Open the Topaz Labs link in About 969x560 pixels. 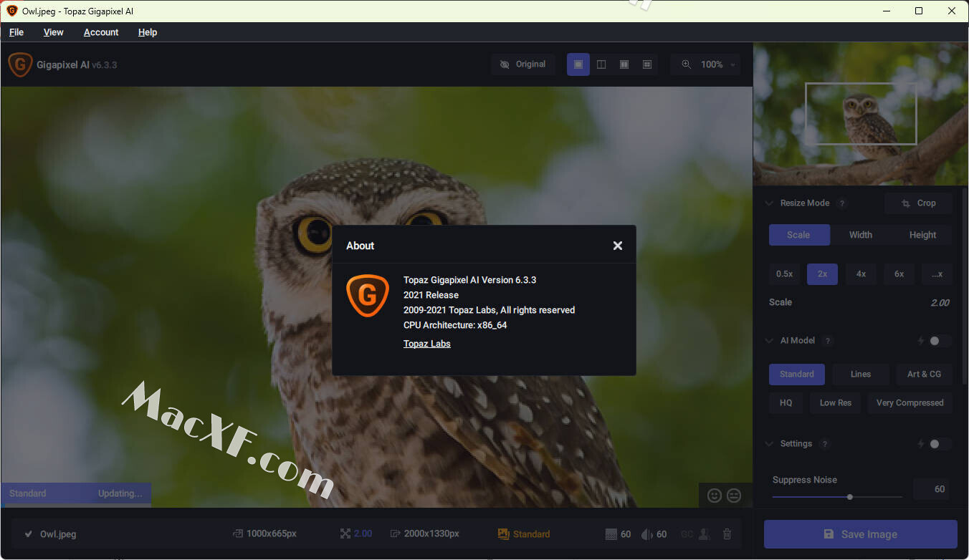pyautogui.click(x=427, y=344)
